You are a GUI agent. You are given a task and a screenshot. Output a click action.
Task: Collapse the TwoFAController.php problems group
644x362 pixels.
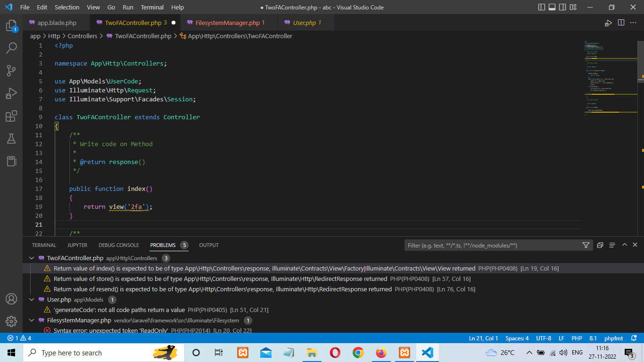point(32,258)
